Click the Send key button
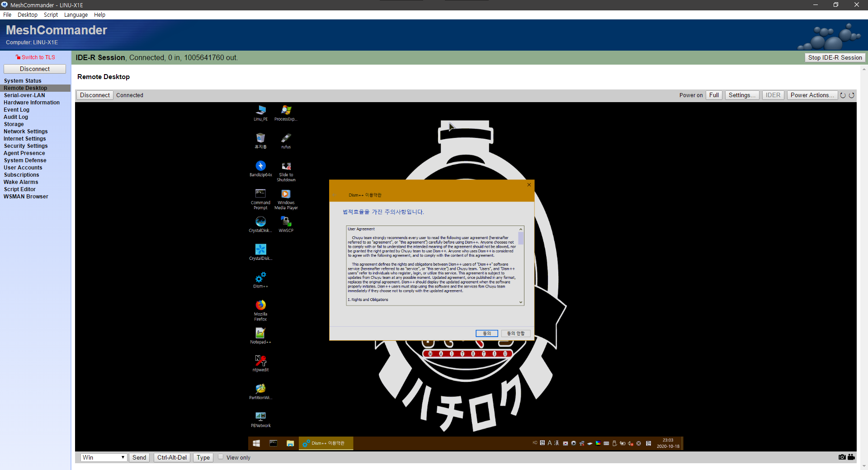This screenshot has height=470, width=868. pyautogui.click(x=139, y=457)
